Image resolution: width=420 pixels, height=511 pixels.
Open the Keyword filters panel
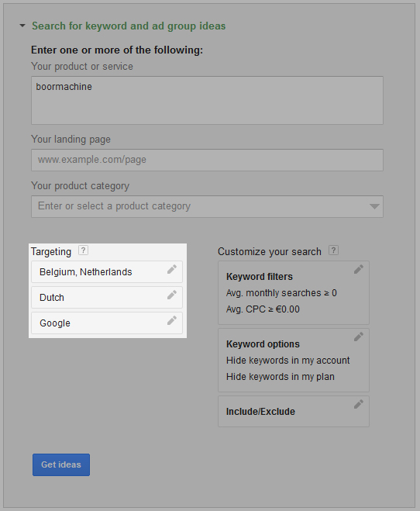pos(294,292)
